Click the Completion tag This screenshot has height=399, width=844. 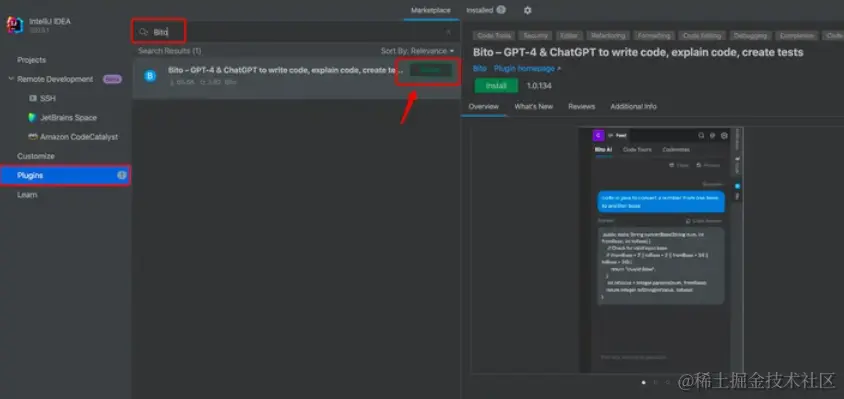(x=797, y=36)
